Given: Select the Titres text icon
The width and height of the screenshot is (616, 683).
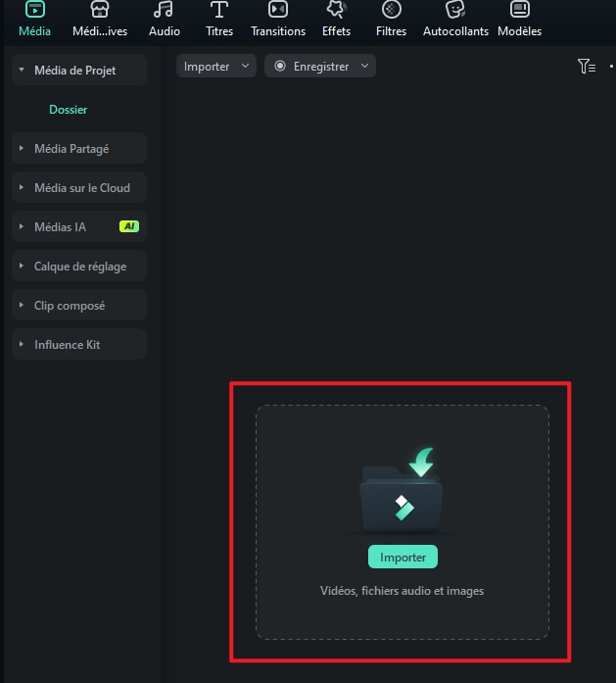Looking at the screenshot, I should pyautogui.click(x=219, y=9).
